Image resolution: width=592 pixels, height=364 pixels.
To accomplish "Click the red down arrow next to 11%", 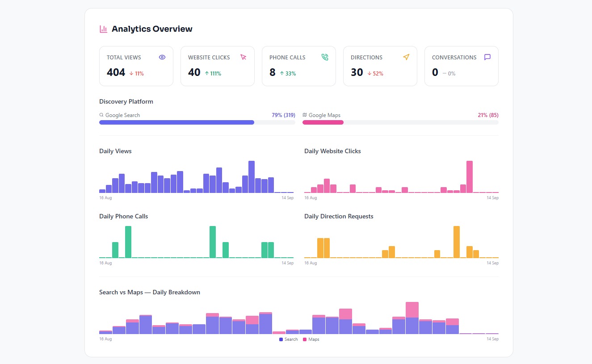I will (x=131, y=73).
